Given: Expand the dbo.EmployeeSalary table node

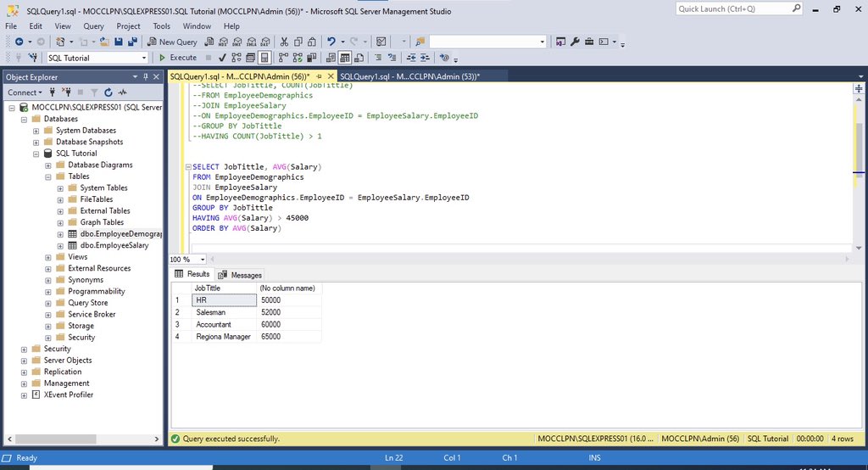Looking at the screenshot, I should click(60, 245).
